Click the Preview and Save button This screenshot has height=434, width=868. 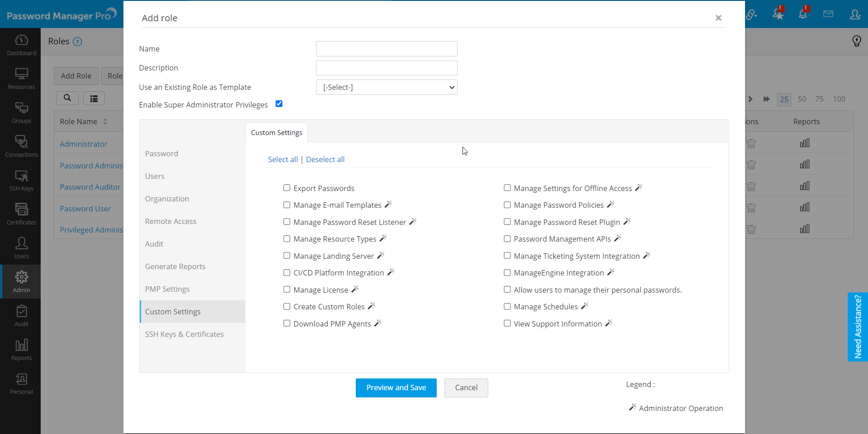(396, 387)
